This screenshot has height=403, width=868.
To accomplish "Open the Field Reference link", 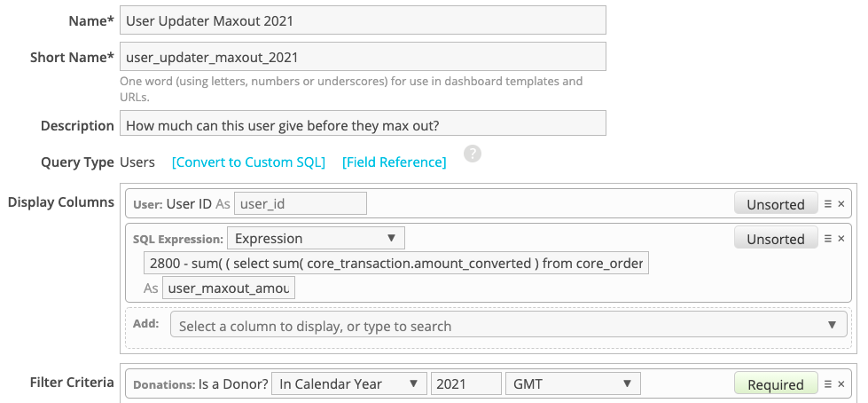I will (395, 162).
